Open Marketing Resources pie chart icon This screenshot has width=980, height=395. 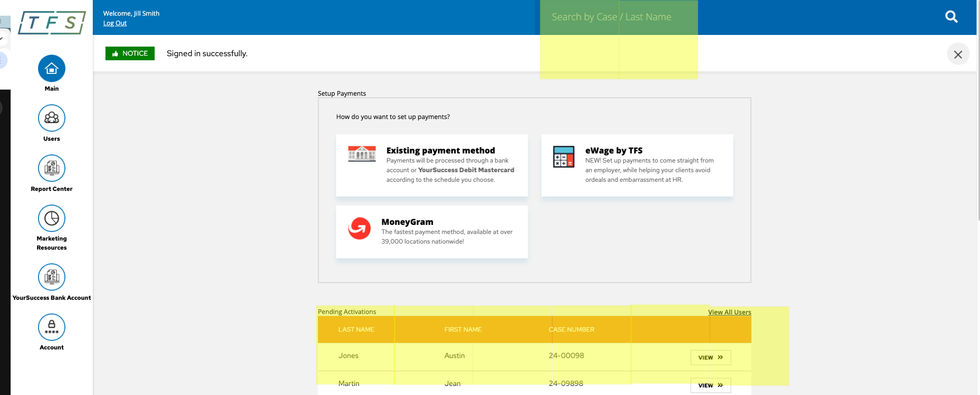pyautogui.click(x=52, y=218)
